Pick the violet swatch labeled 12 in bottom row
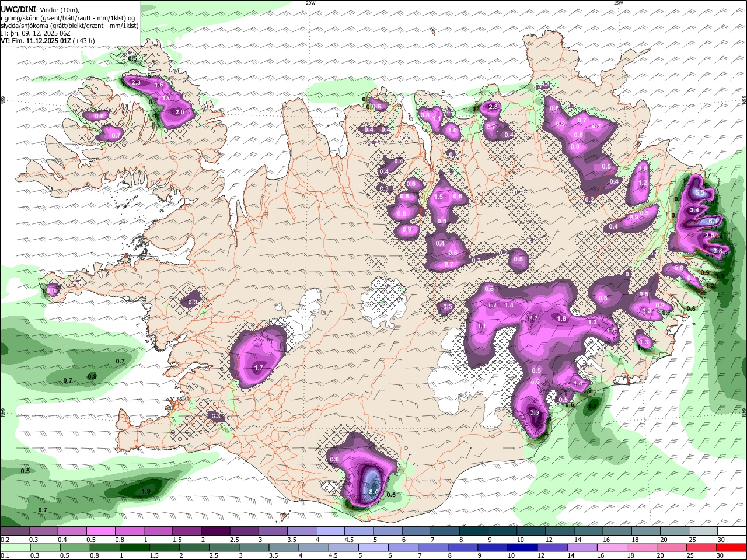Viewport: 747px width, 560px height. point(552,548)
